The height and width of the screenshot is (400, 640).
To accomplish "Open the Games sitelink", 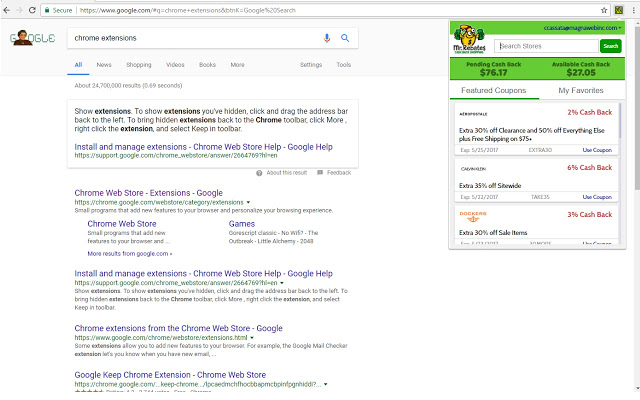I will coord(242,224).
